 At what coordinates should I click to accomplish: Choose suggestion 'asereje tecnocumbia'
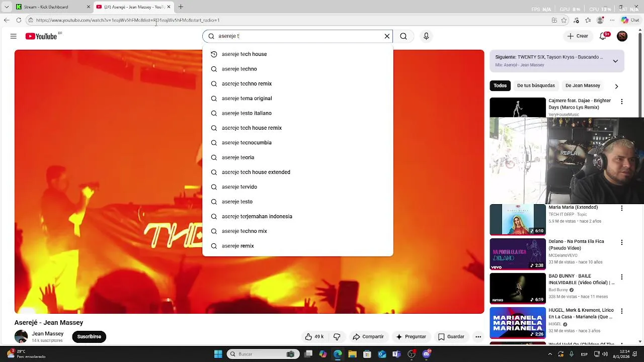[297, 143]
